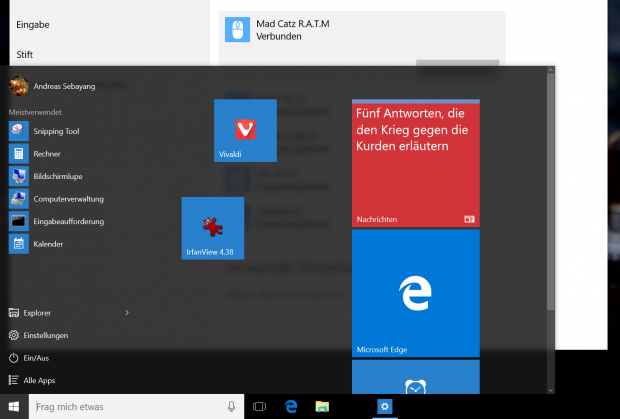Click the Cortana microphone icon
The height and width of the screenshot is (419, 620).
[231, 406]
